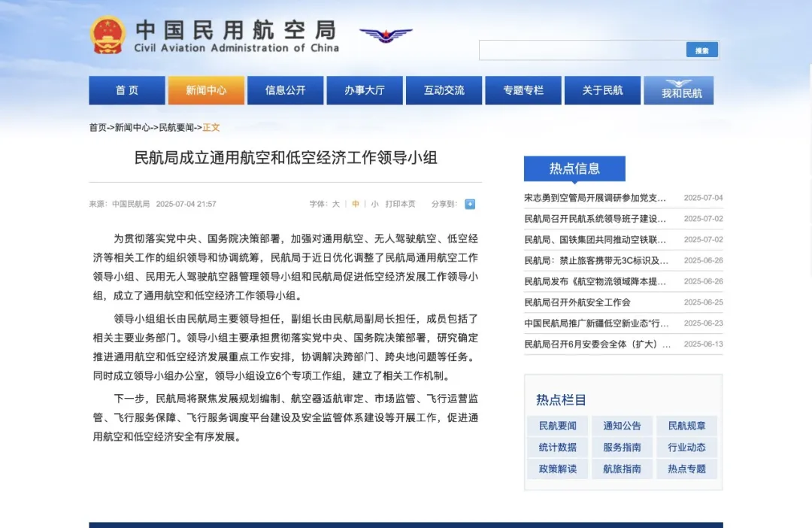Viewport: 812px width, 528px height.
Task: Open news 民航局召开民航系统领导班子建设
Action: click(595, 219)
